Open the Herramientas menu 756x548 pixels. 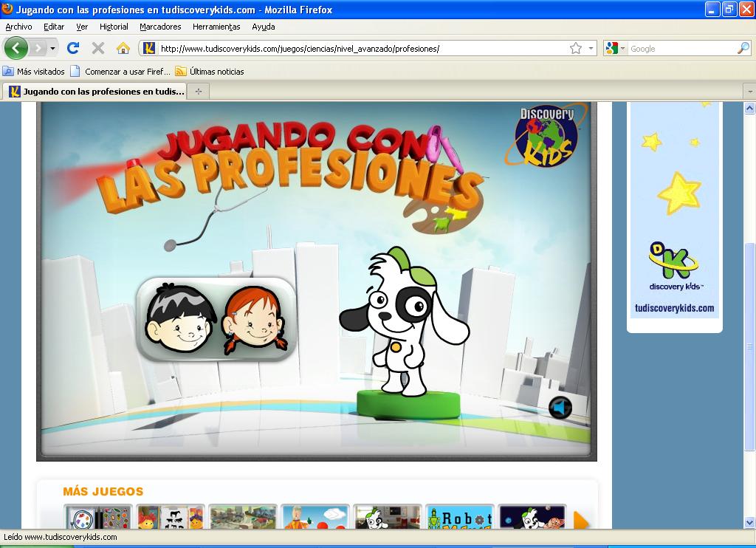click(x=216, y=27)
